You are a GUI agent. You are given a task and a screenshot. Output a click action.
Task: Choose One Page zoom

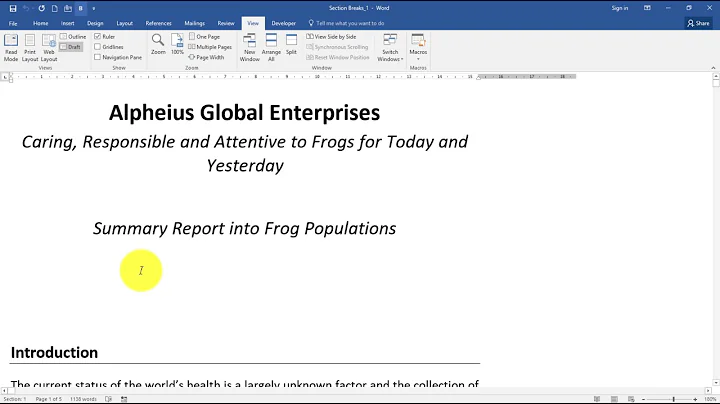coord(204,36)
